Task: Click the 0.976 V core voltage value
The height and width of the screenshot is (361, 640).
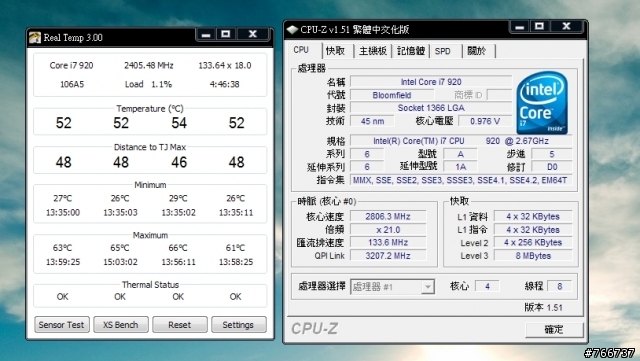Action: click(485, 121)
